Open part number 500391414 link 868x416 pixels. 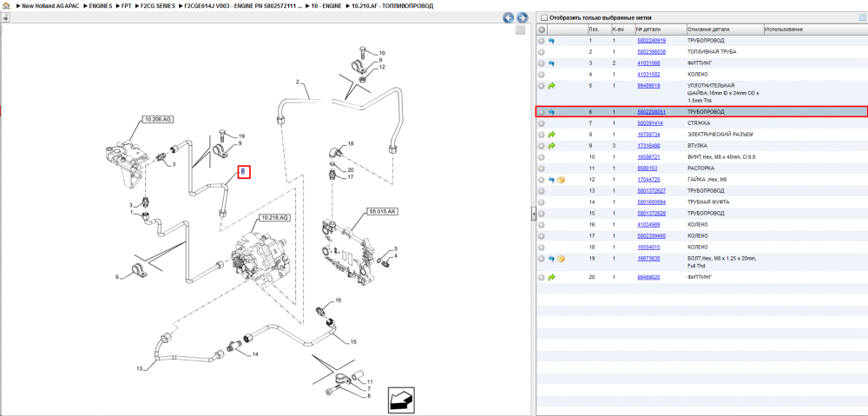pos(650,123)
